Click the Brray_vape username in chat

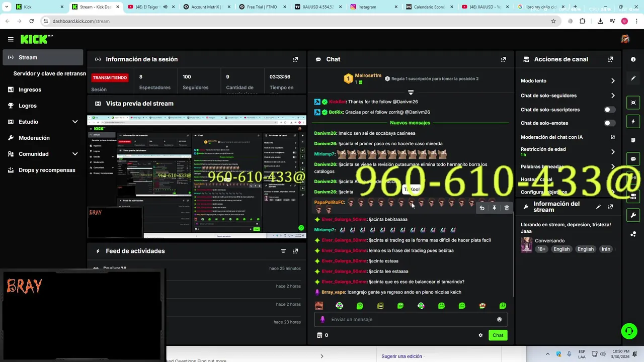333,292
